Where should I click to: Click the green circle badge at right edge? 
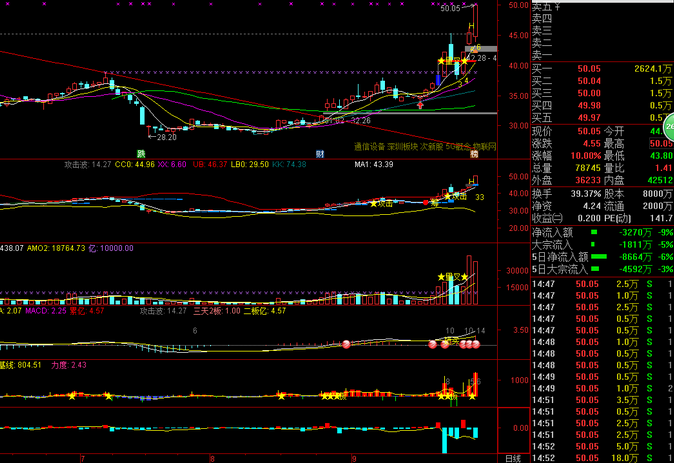[x=669, y=127]
